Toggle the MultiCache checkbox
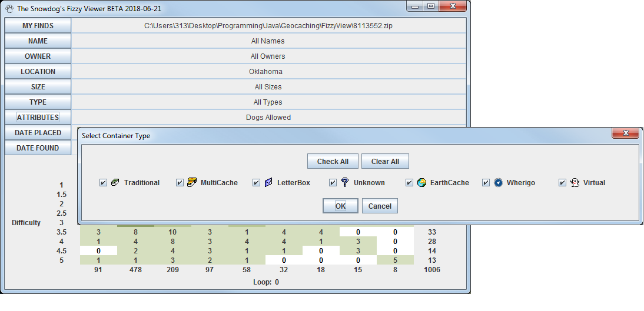The width and height of the screenshot is (644, 311). [180, 183]
